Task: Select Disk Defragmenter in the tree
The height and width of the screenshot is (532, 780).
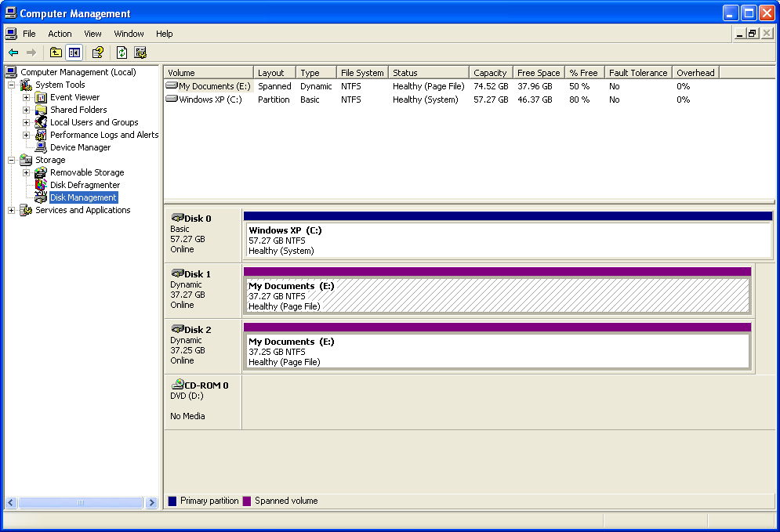Action: click(85, 185)
